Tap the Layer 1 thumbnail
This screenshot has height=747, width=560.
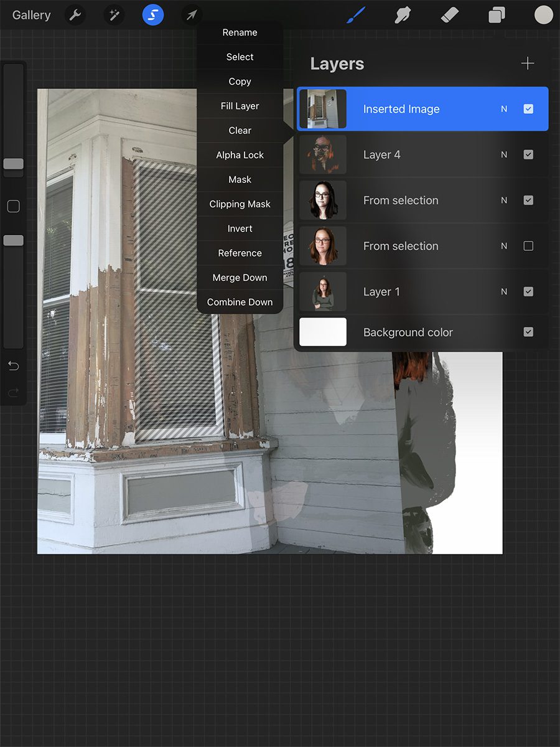tap(323, 291)
